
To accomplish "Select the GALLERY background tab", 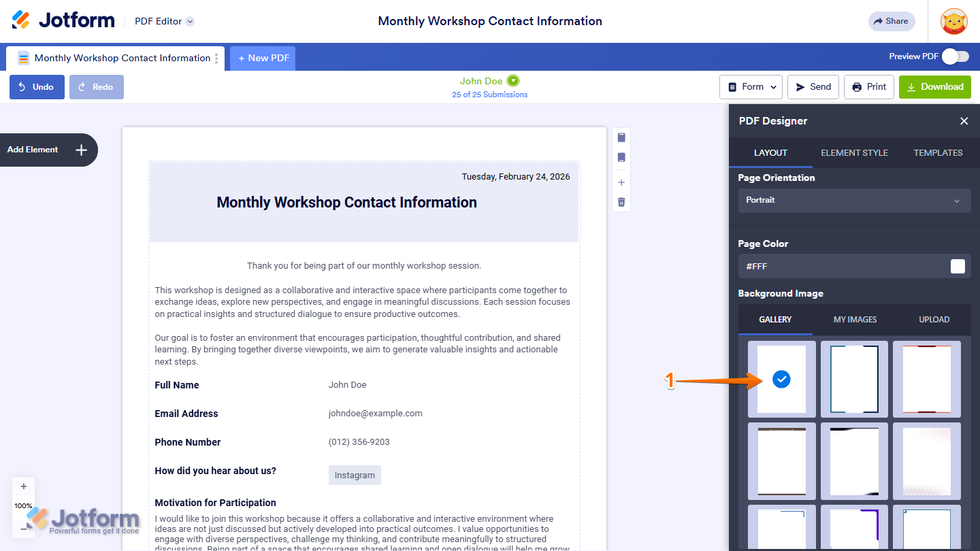I will (x=775, y=320).
